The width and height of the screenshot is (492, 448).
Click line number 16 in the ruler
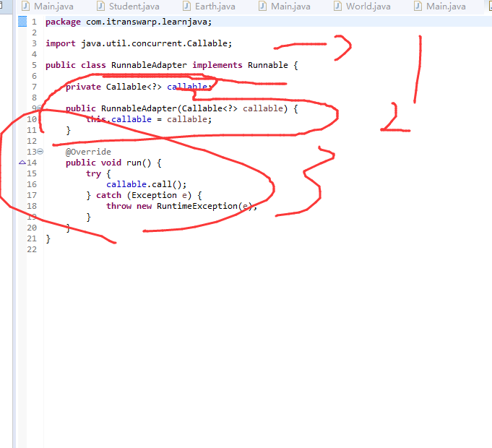click(x=32, y=184)
